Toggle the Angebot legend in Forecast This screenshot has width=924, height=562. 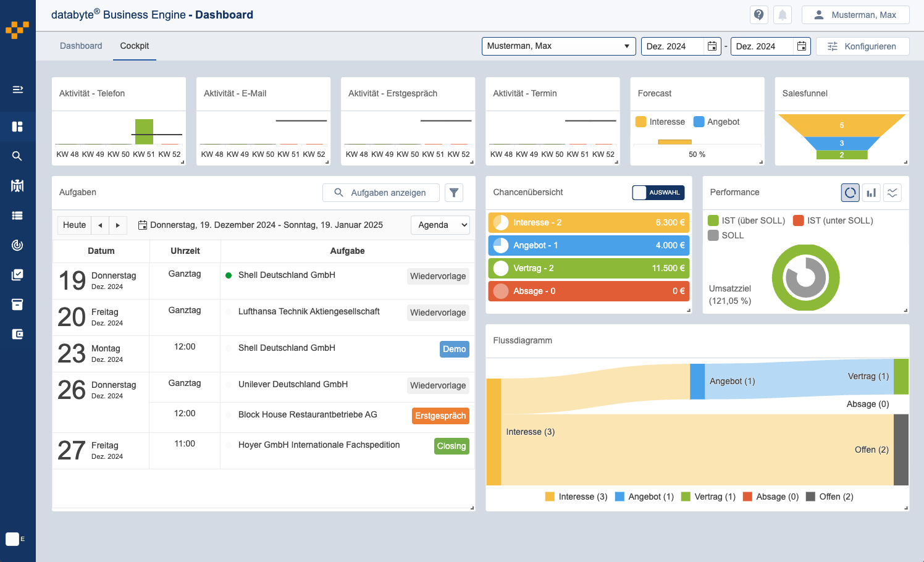click(x=716, y=122)
